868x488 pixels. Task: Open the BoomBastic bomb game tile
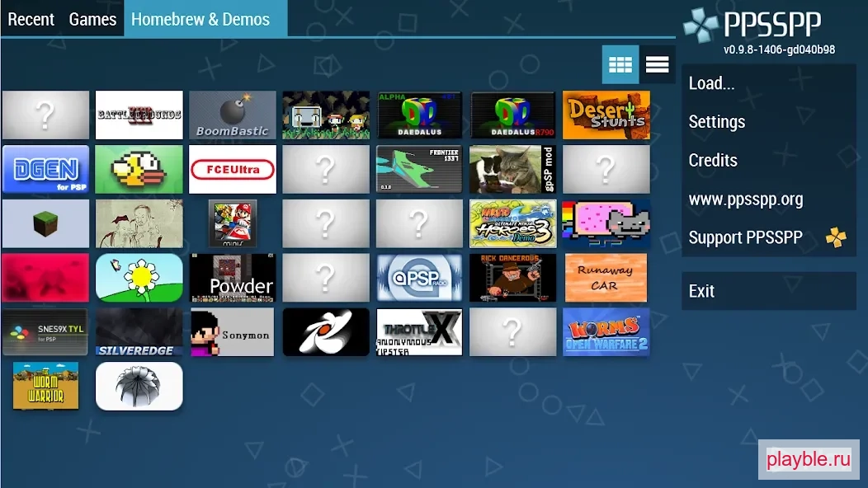233,115
